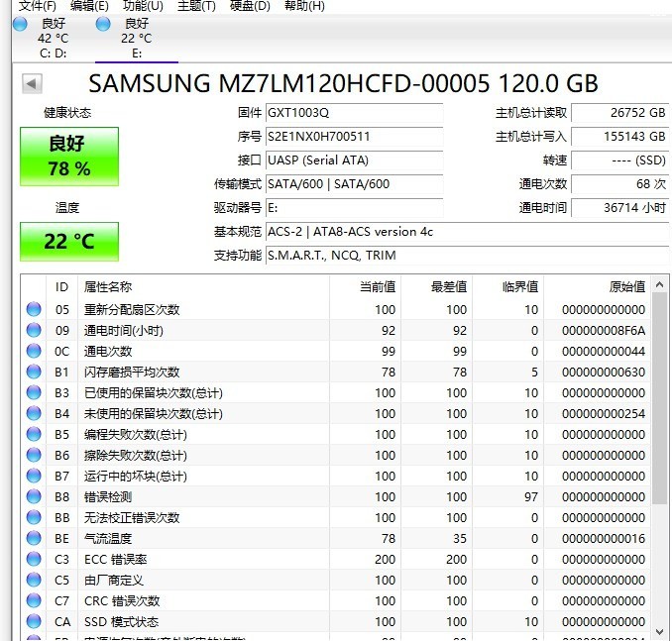Click status orb of row B7 运行中的坏块

[34, 476]
